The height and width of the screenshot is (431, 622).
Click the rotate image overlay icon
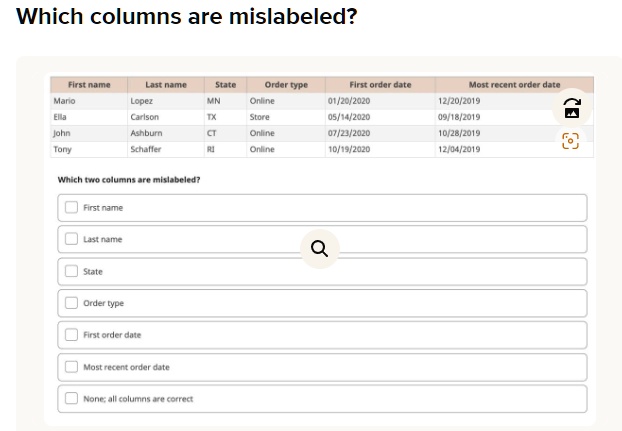click(572, 108)
